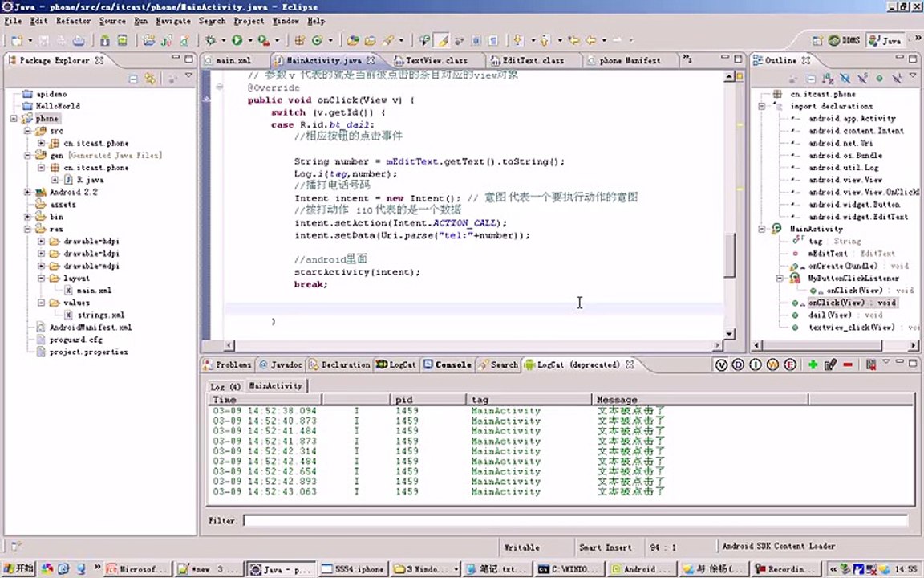The height and width of the screenshot is (578, 924).
Task: Select strings.xml in Package Explorer
Action: pos(95,315)
